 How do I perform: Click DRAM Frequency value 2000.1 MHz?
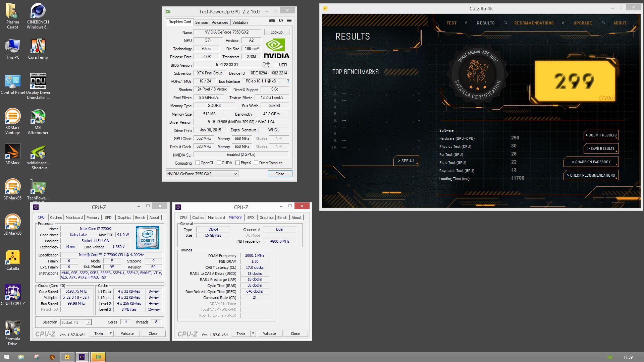pyautogui.click(x=255, y=255)
